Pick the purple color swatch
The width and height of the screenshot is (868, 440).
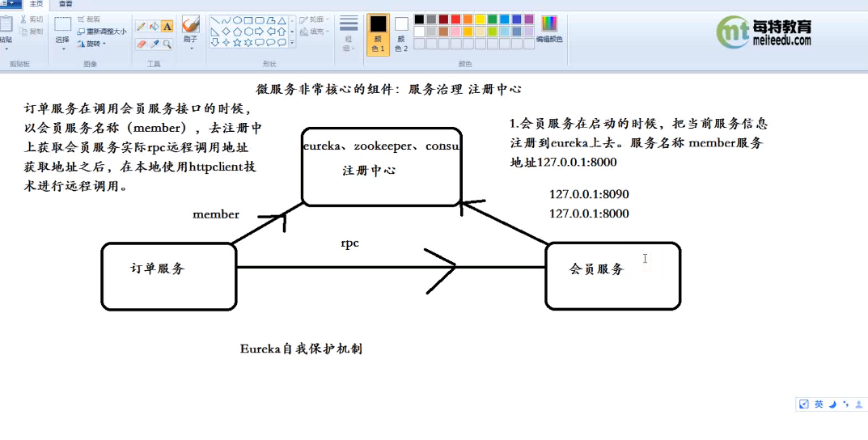click(x=529, y=19)
